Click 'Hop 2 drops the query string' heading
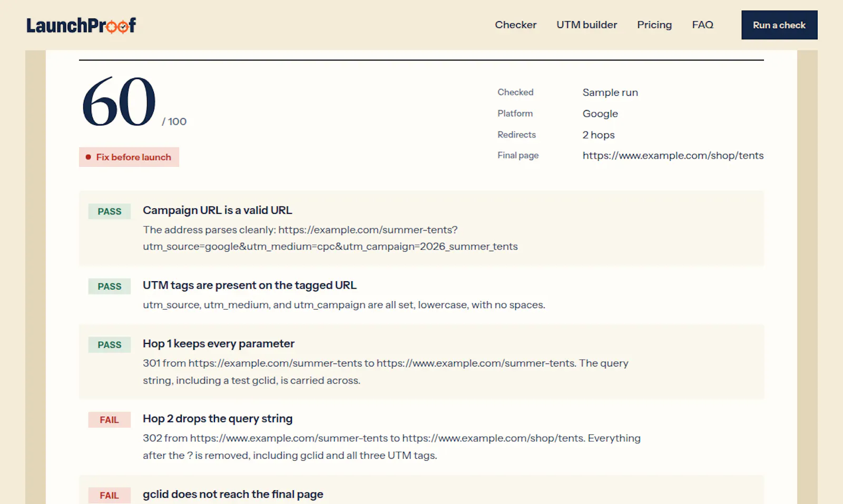Viewport: 843px width, 504px height. click(x=218, y=419)
